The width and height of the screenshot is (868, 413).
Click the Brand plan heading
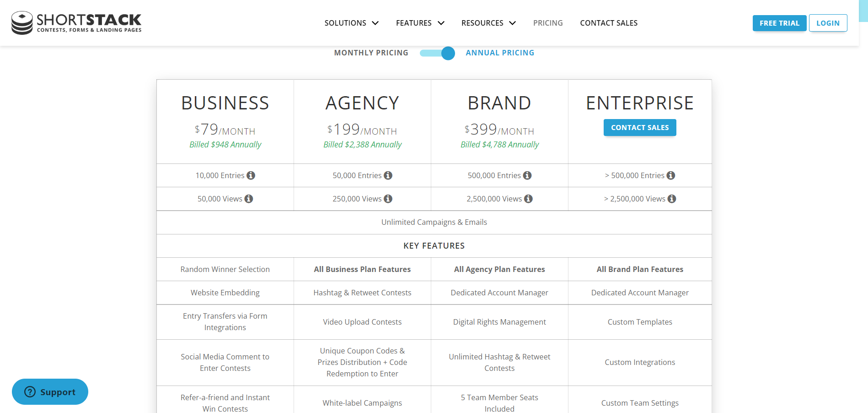499,103
